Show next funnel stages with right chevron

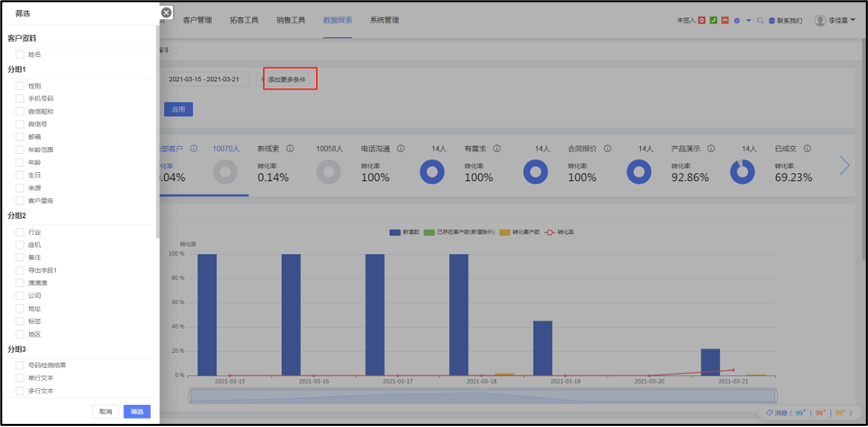(845, 165)
